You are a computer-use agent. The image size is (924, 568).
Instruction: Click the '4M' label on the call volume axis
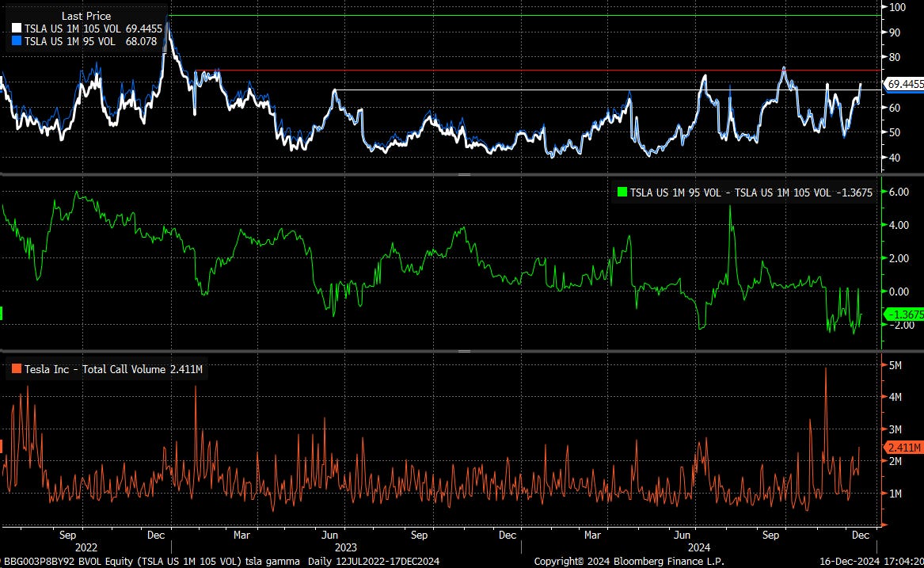[895, 398]
